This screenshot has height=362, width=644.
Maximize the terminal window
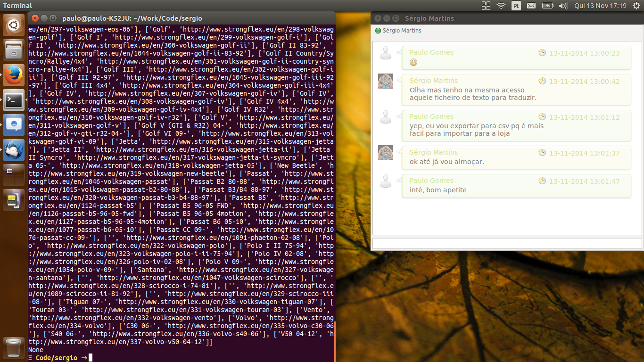pos(52,18)
